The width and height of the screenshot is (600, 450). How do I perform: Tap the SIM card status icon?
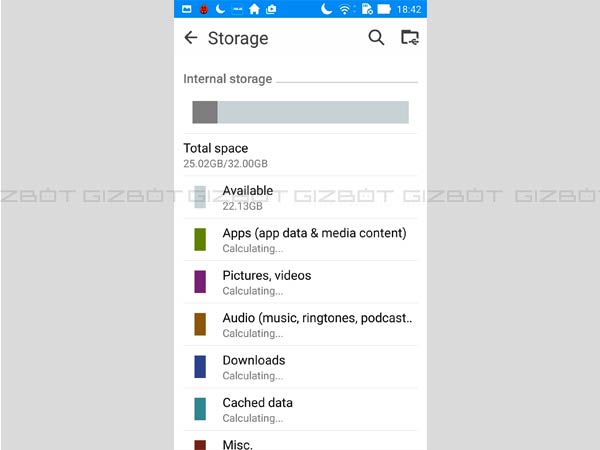(x=366, y=9)
